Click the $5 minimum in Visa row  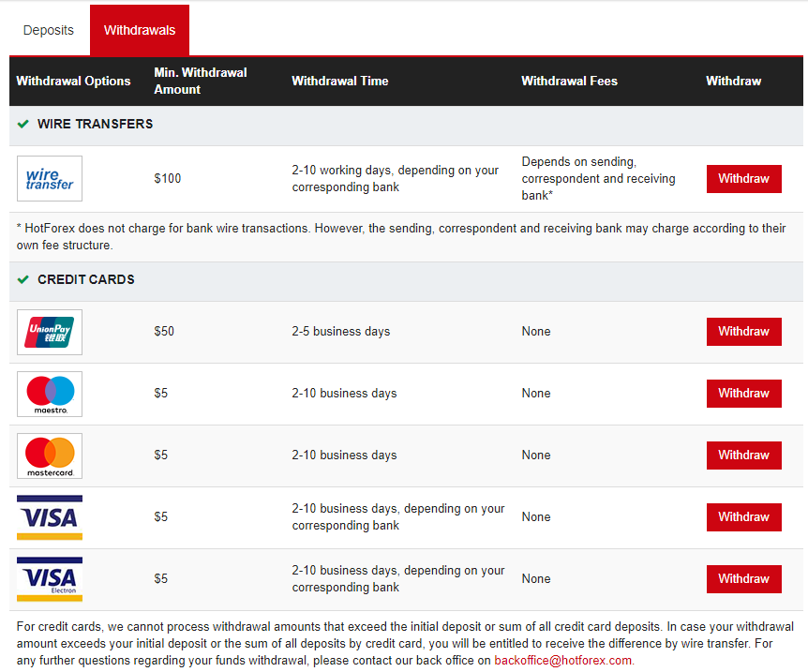pos(161,516)
